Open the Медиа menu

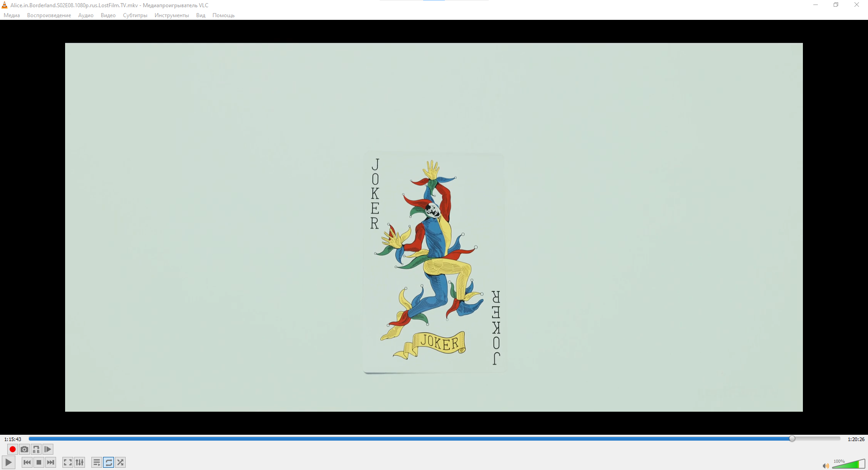pos(12,15)
